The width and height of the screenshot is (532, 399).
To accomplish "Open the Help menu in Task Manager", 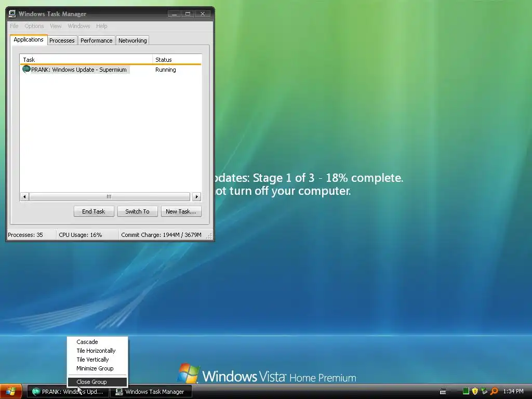I will 101,26.
